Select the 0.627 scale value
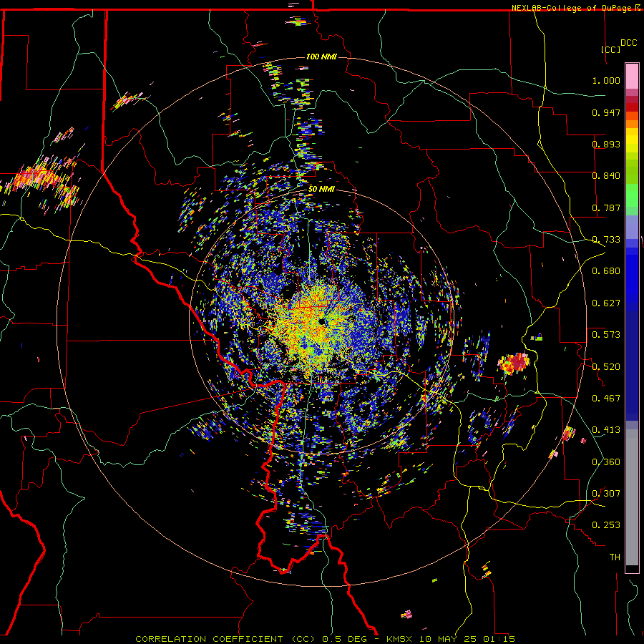This screenshot has width=644, height=644. (606, 303)
